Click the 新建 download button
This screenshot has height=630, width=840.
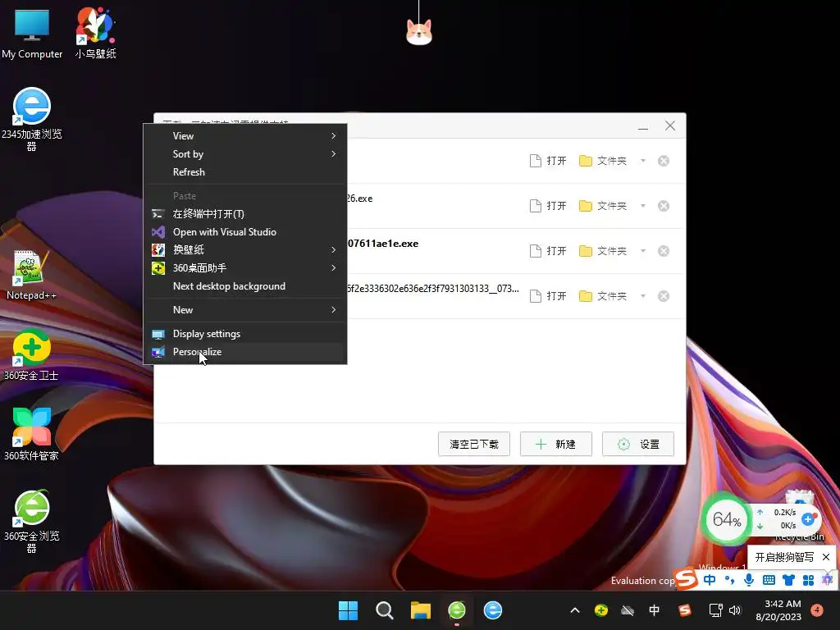pyautogui.click(x=556, y=444)
